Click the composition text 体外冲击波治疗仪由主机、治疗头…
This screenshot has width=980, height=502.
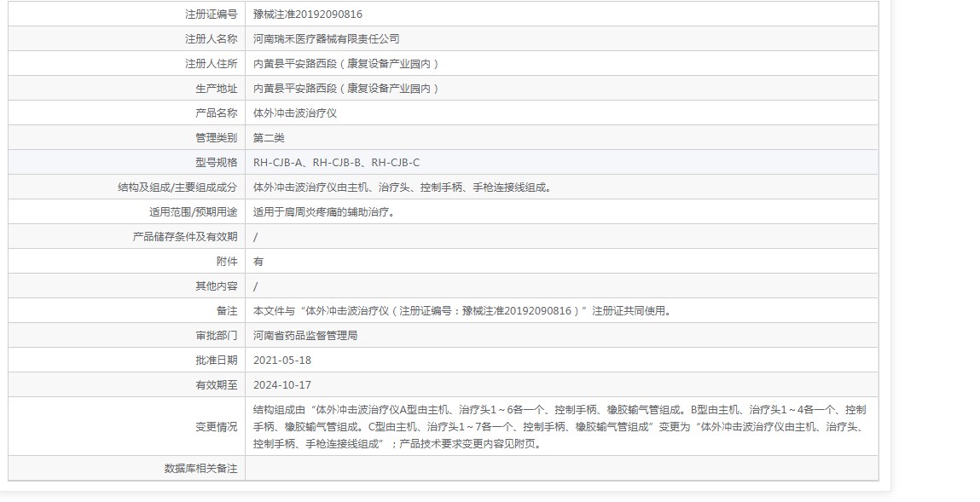tap(403, 188)
